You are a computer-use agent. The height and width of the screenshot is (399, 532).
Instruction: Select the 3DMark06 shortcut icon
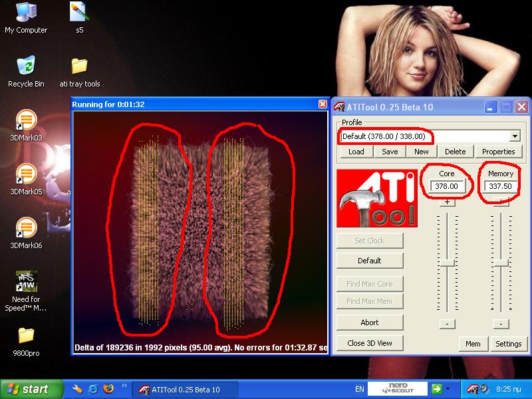26,233
